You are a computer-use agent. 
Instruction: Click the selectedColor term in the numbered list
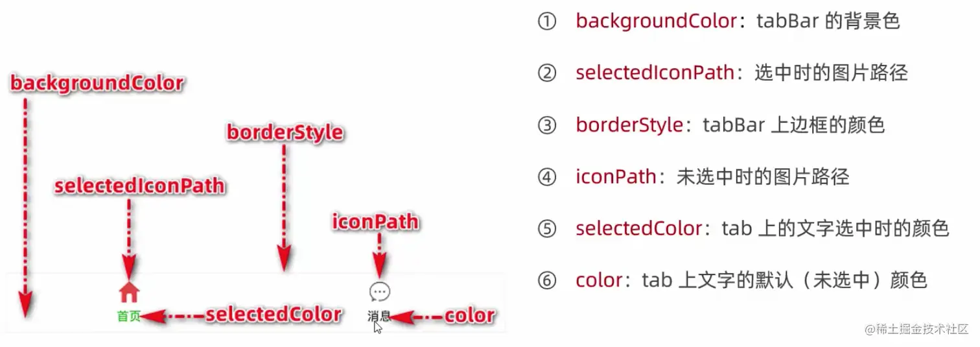pyautogui.click(x=638, y=228)
